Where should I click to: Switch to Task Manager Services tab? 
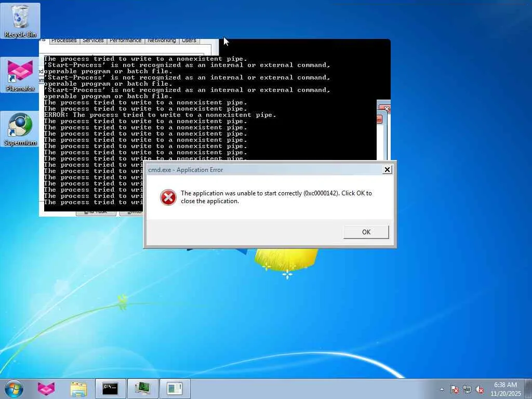point(93,41)
